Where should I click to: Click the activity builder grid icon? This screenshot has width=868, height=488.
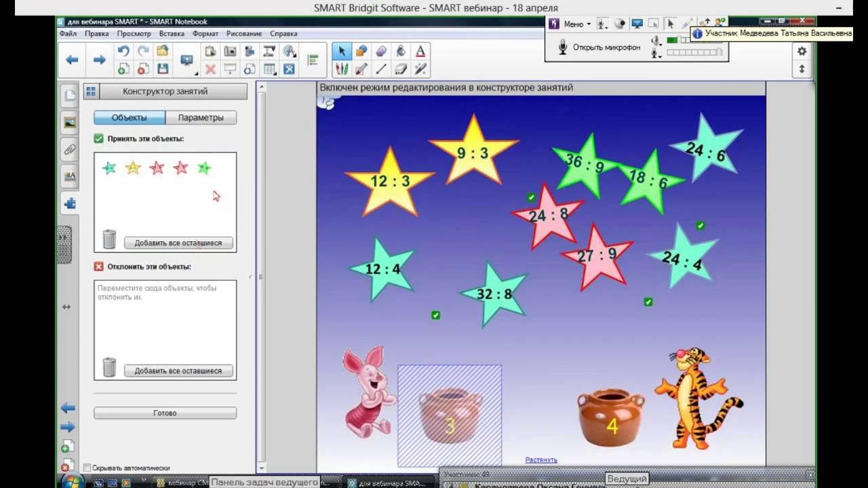[91, 91]
